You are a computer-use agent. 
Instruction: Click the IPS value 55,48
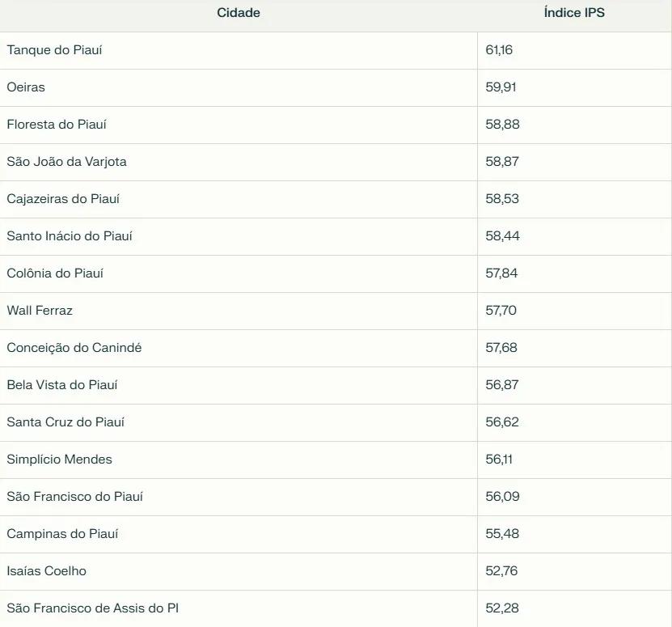pos(502,534)
